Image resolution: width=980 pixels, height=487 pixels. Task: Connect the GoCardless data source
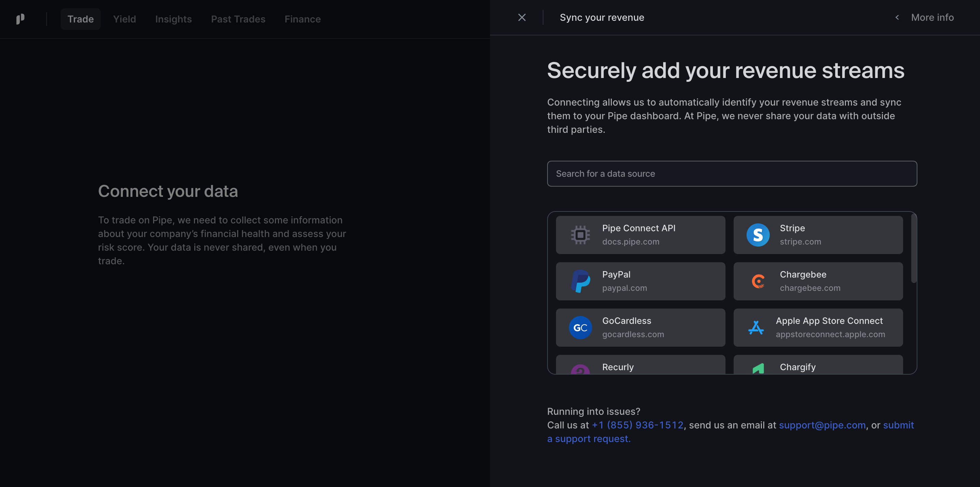click(x=640, y=328)
